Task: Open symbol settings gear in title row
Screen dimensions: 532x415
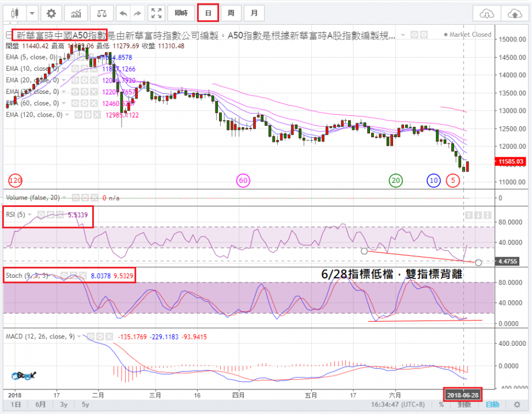Action: [x=424, y=35]
